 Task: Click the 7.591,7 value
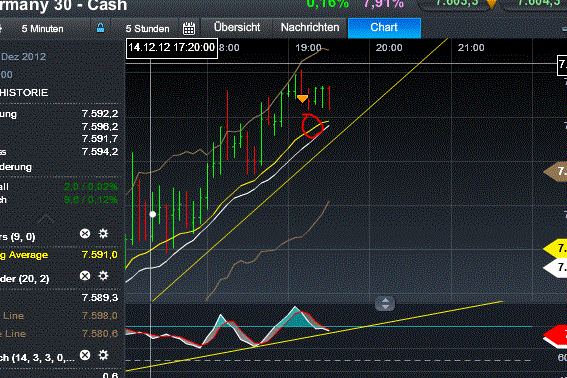click(100, 139)
